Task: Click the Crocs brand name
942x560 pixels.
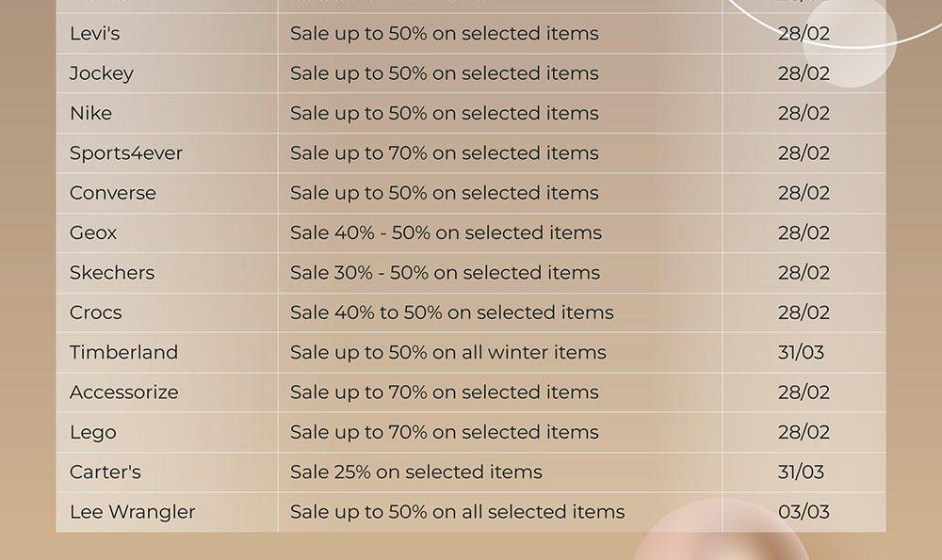Action: click(95, 312)
